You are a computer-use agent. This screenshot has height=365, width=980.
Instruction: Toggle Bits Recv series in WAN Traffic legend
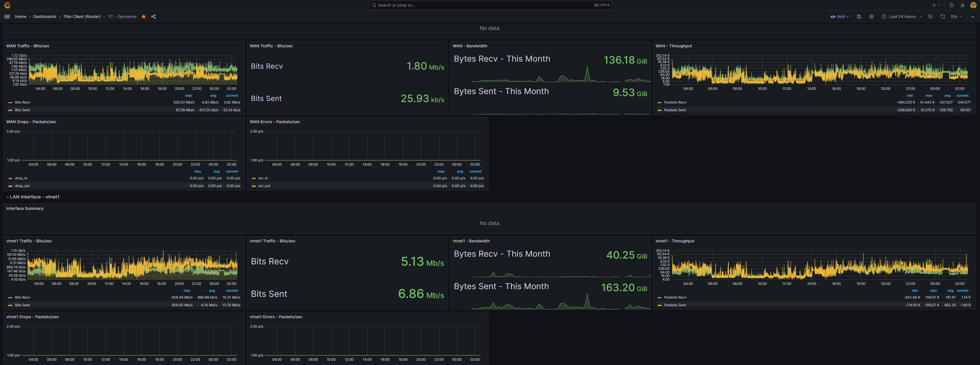point(23,102)
